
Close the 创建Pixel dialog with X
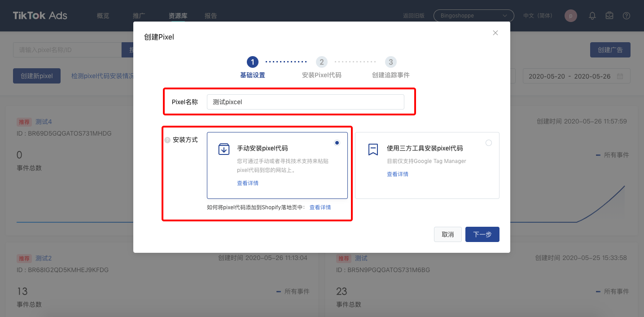click(495, 33)
